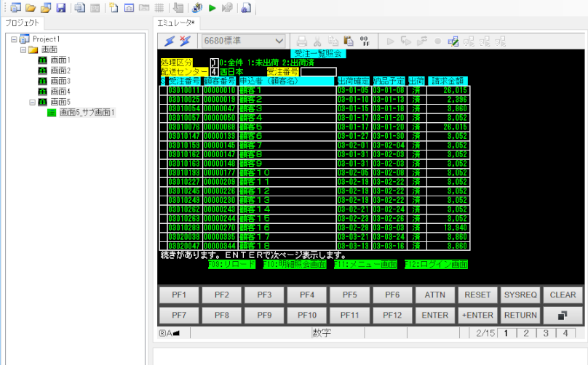
Task: Click the 受注番号 input field
Action: pyautogui.click(x=318, y=71)
